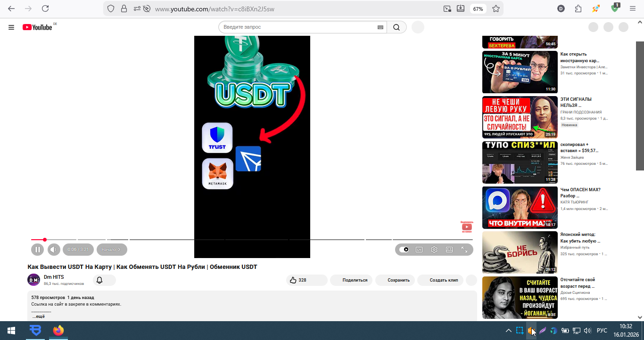
Task: Switch to Firefox on the taskbar
Action: pyautogui.click(x=58, y=331)
